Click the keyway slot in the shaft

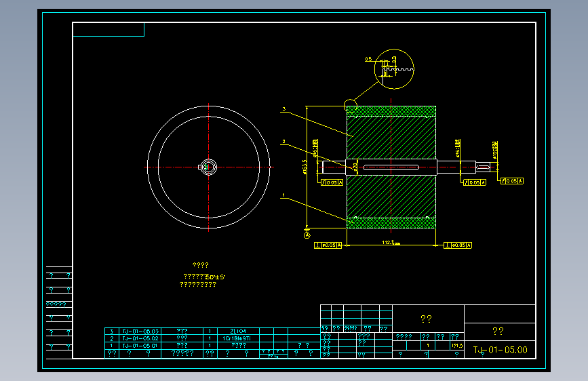click(x=391, y=167)
